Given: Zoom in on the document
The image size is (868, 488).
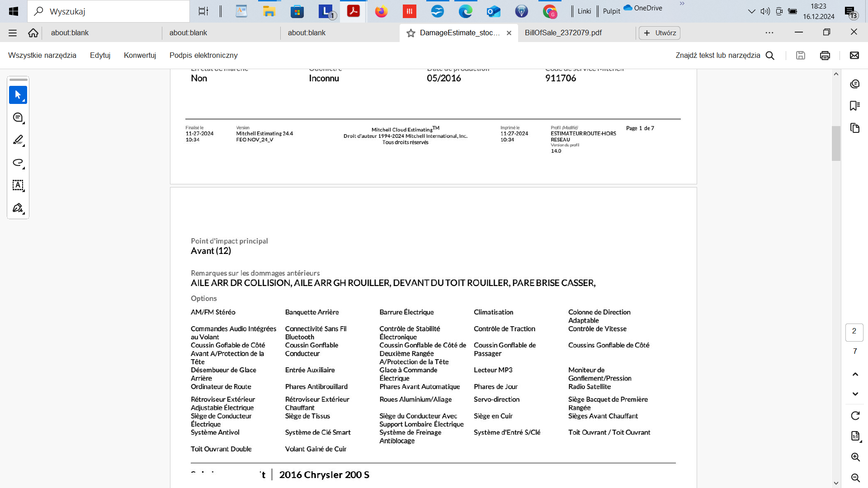Looking at the screenshot, I should coord(855,457).
